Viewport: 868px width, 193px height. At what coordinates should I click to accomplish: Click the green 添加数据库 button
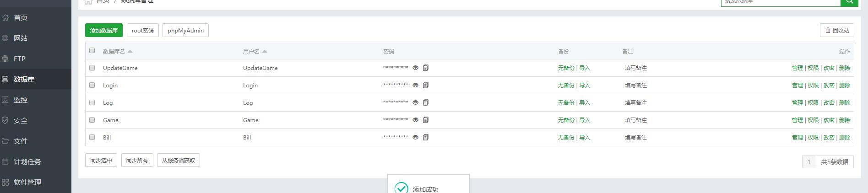pos(104,30)
